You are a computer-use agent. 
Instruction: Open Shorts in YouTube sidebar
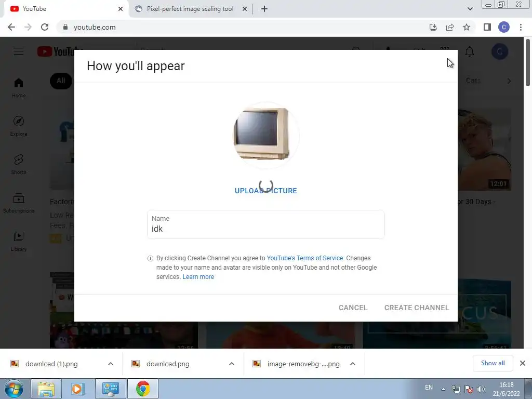19,164
